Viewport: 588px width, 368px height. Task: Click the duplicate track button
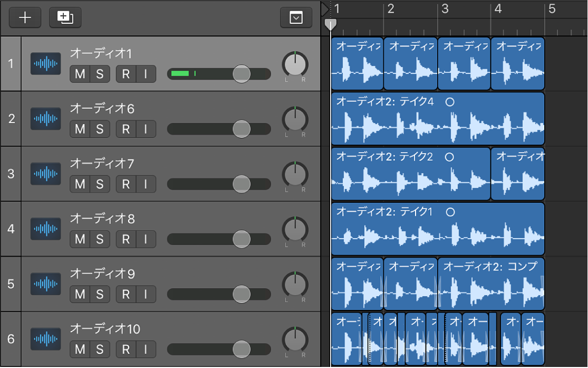65,17
